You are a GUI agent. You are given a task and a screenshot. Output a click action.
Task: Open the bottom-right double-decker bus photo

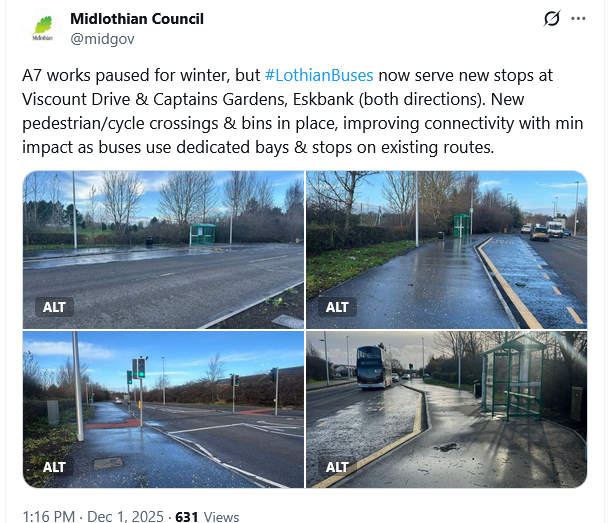tap(447, 409)
